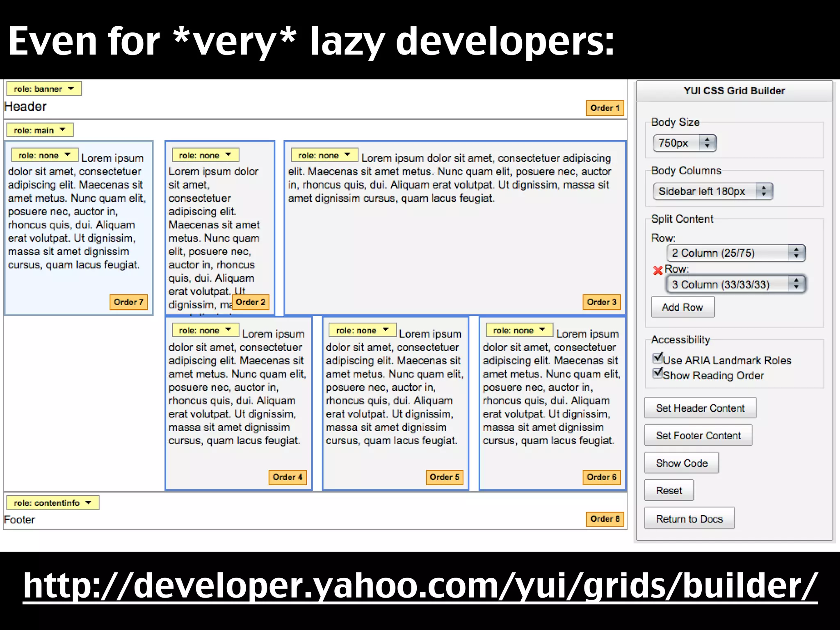This screenshot has width=840, height=630.
Task: Click the red X delete row icon
Action: pyautogui.click(x=657, y=270)
